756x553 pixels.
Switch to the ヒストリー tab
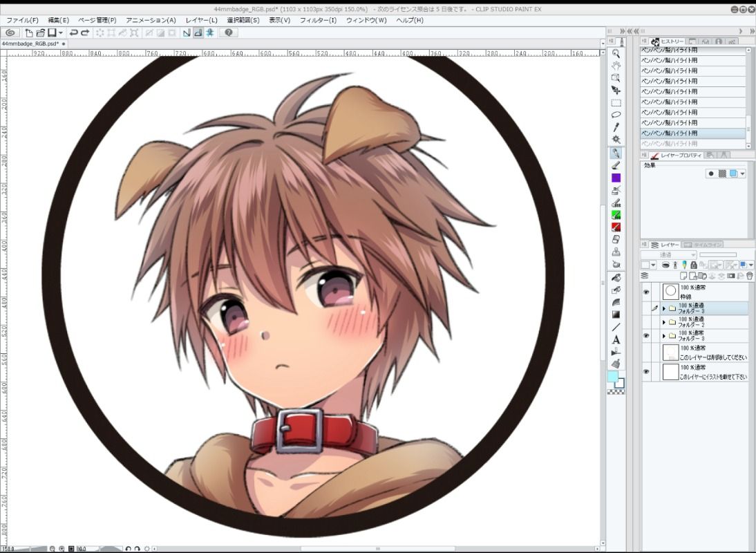[x=668, y=41]
